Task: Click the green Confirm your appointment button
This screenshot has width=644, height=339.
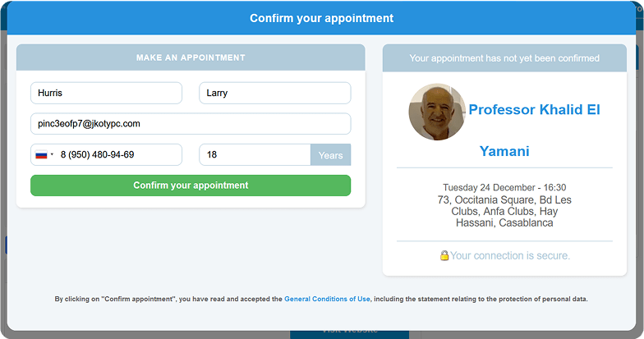Action: pyautogui.click(x=191, y=186)
